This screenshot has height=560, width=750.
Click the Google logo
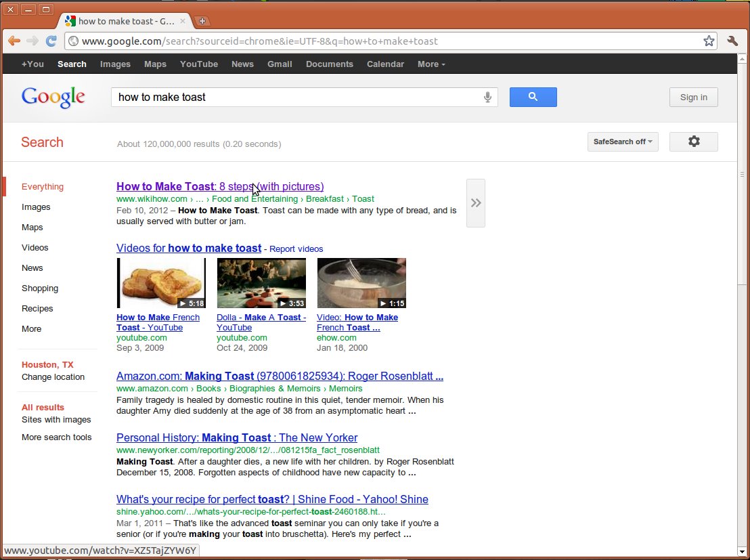point(53,98)
